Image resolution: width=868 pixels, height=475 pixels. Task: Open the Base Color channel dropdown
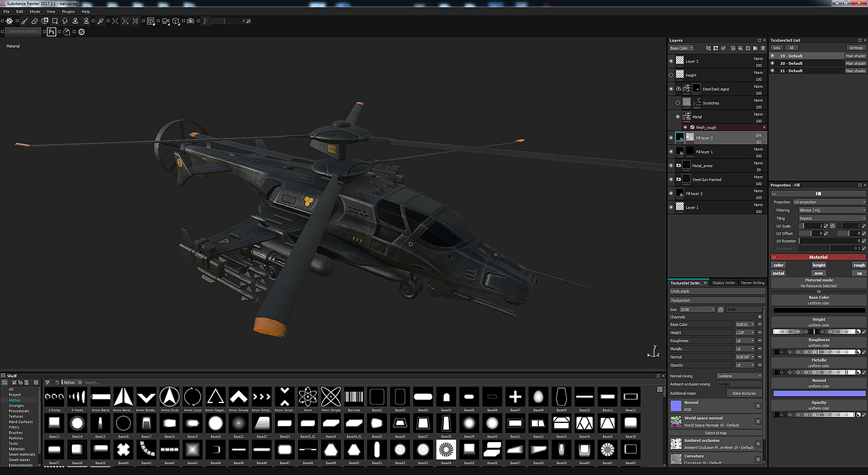(681, 48)
